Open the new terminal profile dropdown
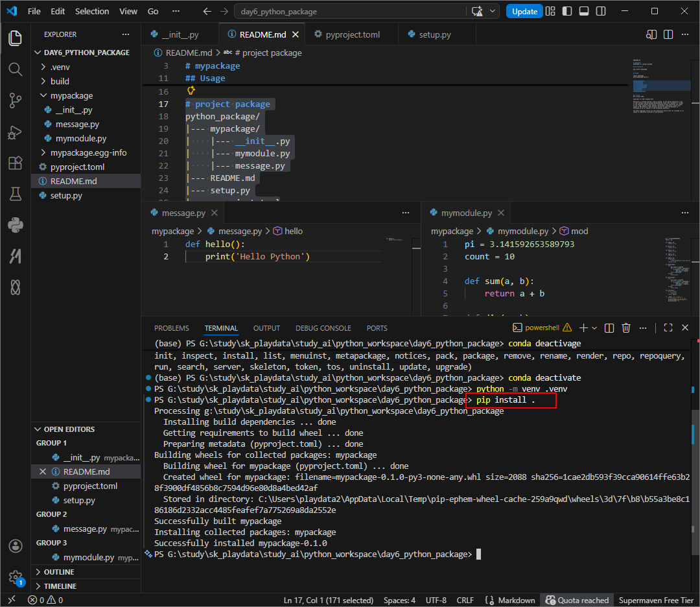The width and height of the screenshot is (700, 607). (x=594, y=328)
